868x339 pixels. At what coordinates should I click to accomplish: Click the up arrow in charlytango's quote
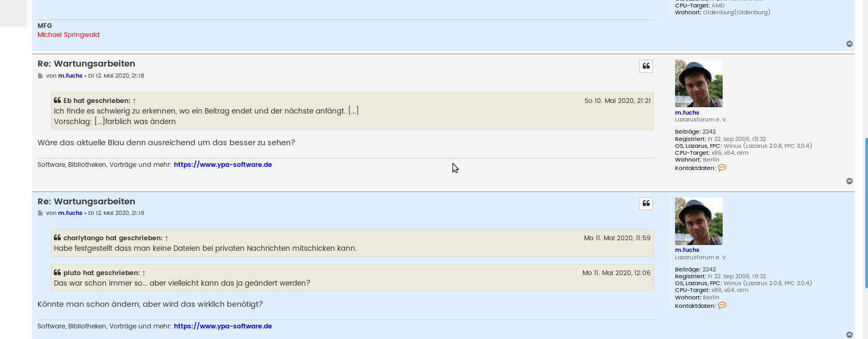coord(167,238)
